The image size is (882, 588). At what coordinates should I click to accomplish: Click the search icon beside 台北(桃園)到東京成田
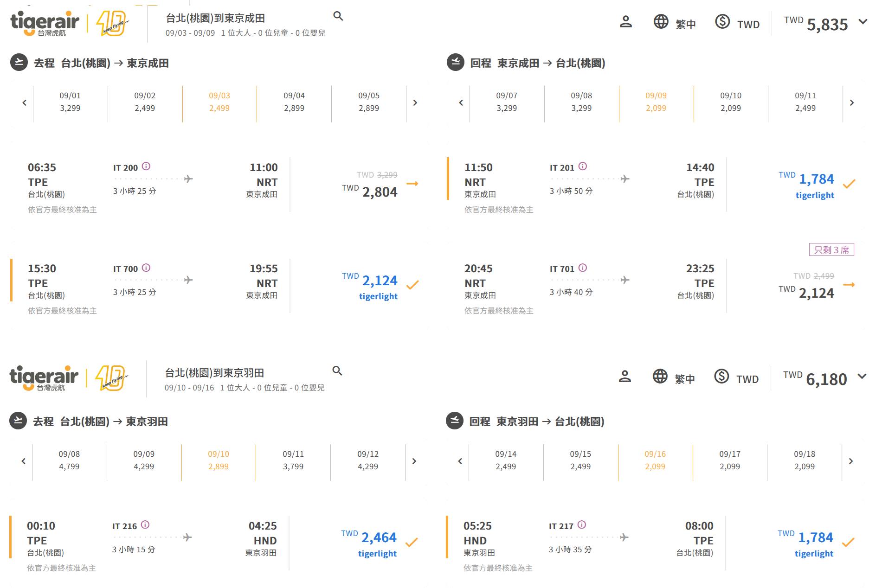coord(338,16)
